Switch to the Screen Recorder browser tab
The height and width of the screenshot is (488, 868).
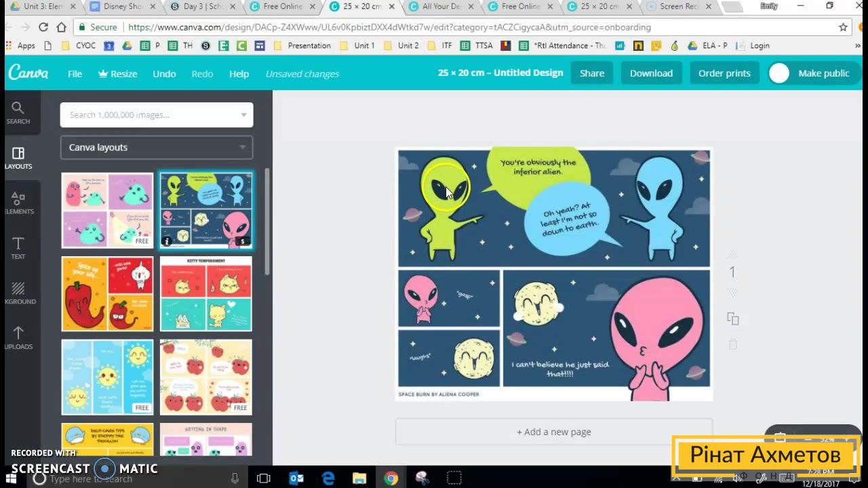(x=679, y=7)
